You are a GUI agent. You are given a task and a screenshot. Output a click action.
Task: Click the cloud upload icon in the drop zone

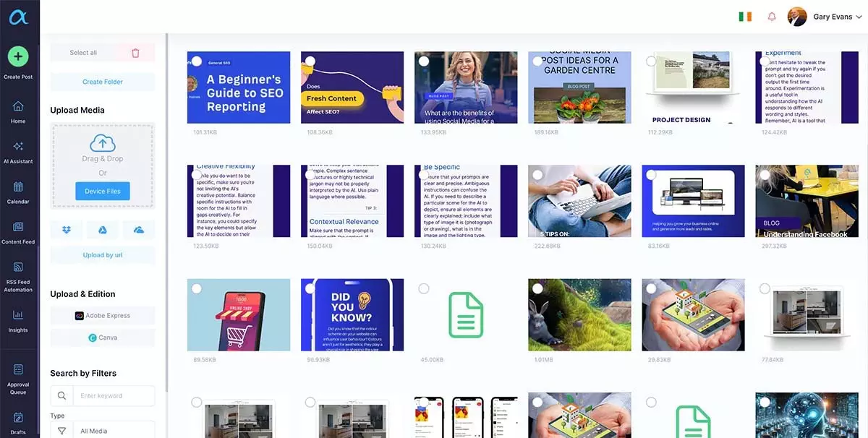tap(102, 143)
